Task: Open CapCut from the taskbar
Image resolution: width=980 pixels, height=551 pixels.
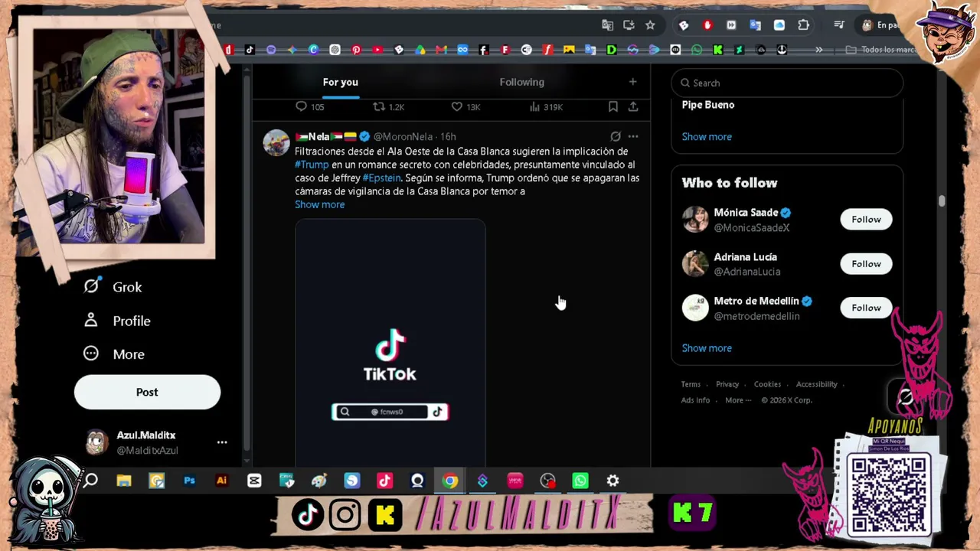Action: 254,481
